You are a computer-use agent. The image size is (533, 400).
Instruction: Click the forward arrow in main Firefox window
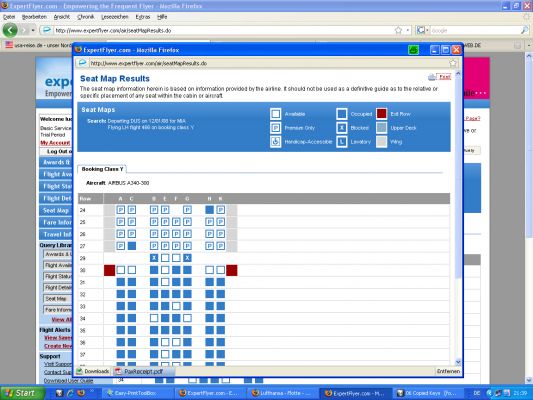point(23,30)
